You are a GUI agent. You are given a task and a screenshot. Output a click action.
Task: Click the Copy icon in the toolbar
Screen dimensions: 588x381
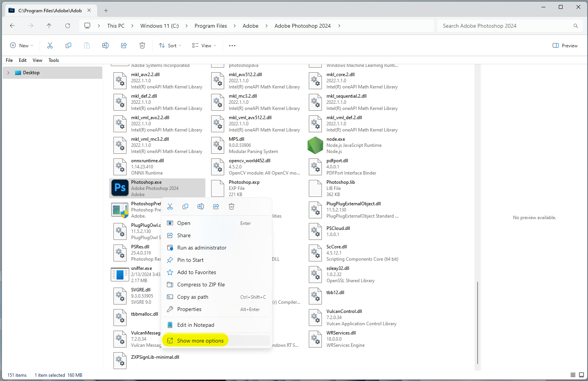tap(68, 45)
